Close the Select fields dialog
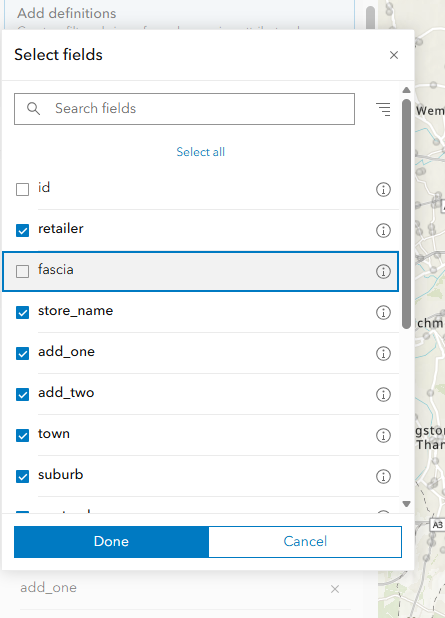The width and height of the screenshot is (445, 618). [x=394, y=55]
